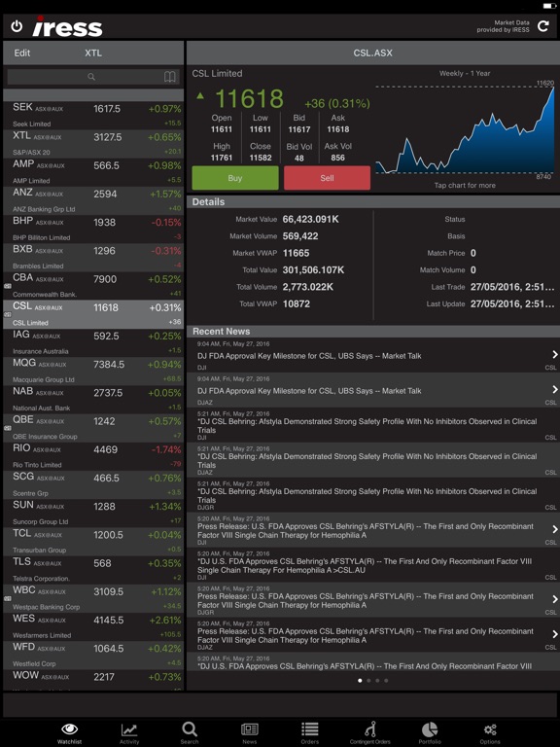Select the NAB National Aust. Bank row
The width and height of the screenshot is (560, 747).
(x=93, y=400)
